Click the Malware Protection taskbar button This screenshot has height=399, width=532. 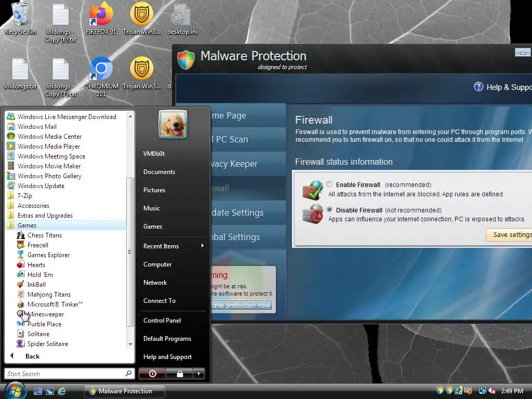pos(125,391)
